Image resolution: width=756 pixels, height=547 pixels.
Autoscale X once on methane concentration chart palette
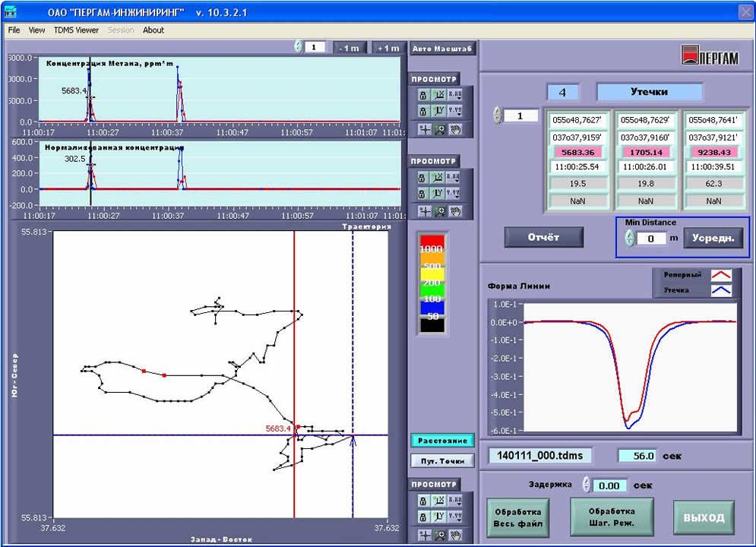click(x=438, y=96)
